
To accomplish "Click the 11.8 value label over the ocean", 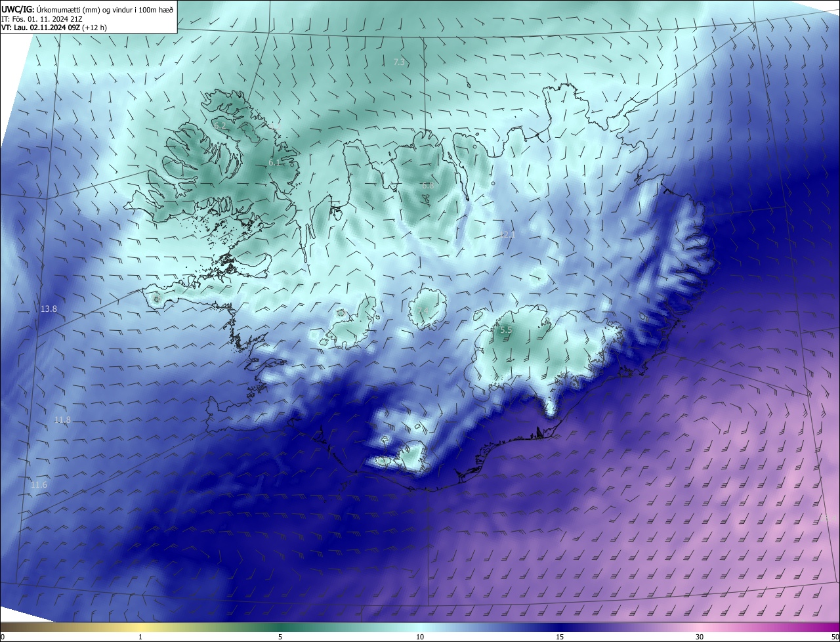I will click(x=62, y=419).
